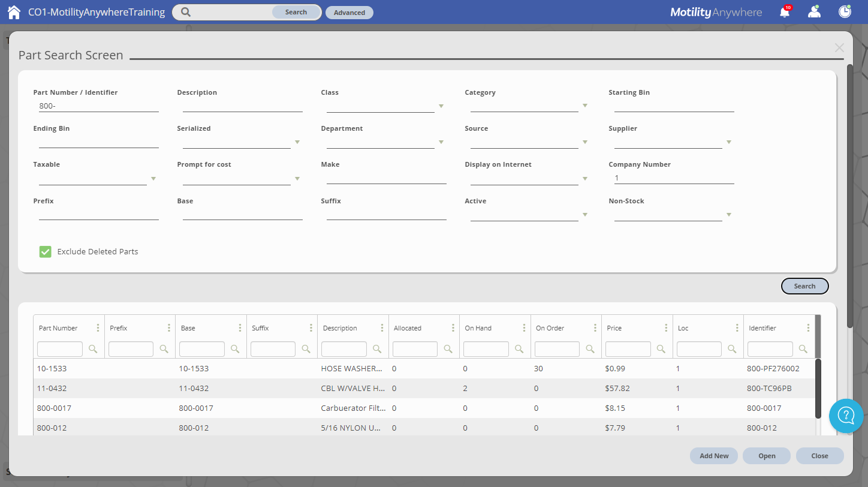Click the Search button below filters
The height and width of the screenshot is (487, 868).
pos(804,286)
